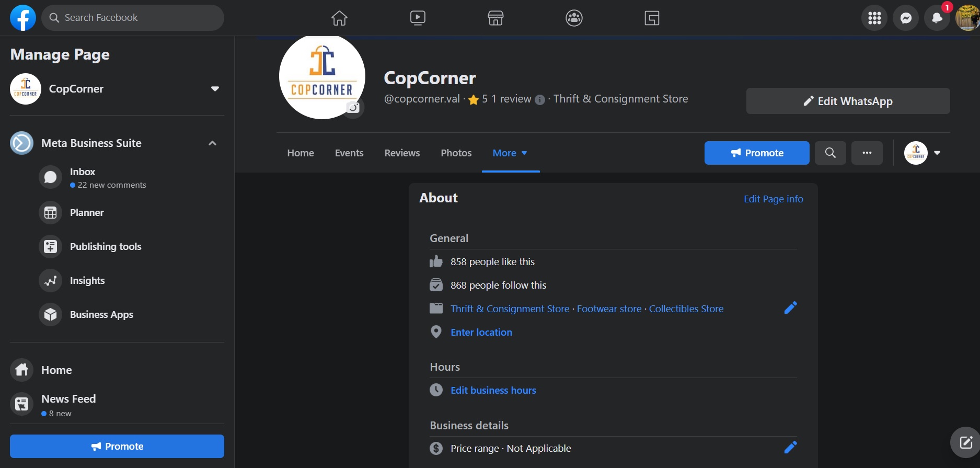
Task: Open Business Apps icon
Action: tap(50, 315)
